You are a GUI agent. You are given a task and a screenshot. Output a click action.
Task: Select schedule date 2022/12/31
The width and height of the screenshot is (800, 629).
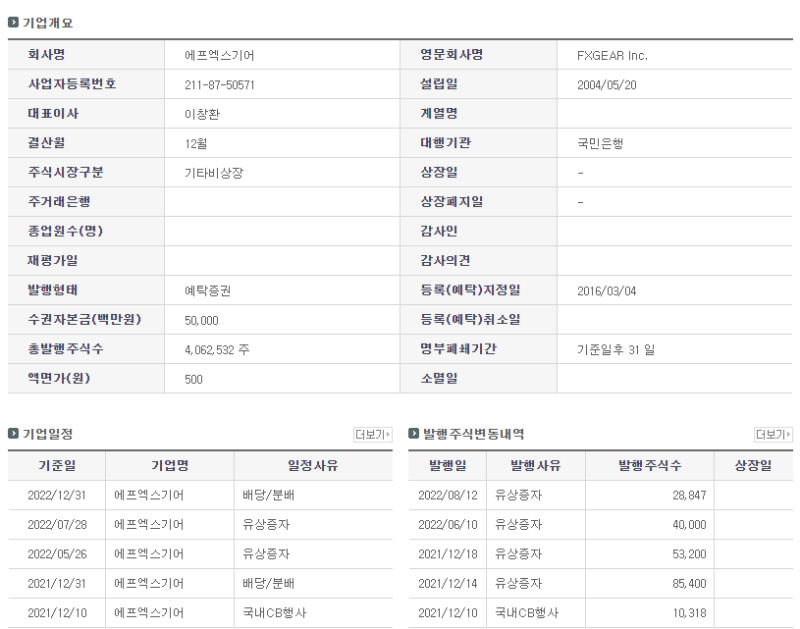pyautogui.click(x=57, y=495)
